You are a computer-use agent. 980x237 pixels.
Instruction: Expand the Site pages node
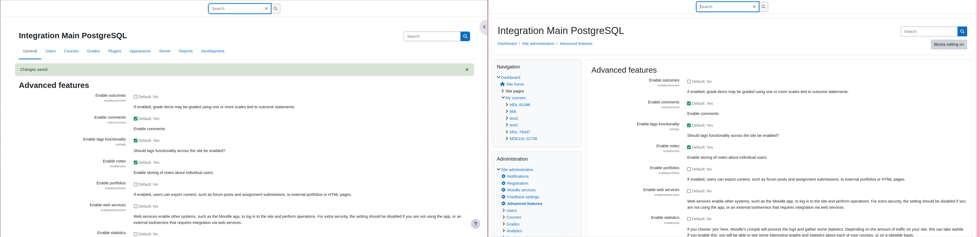[503, 91]
